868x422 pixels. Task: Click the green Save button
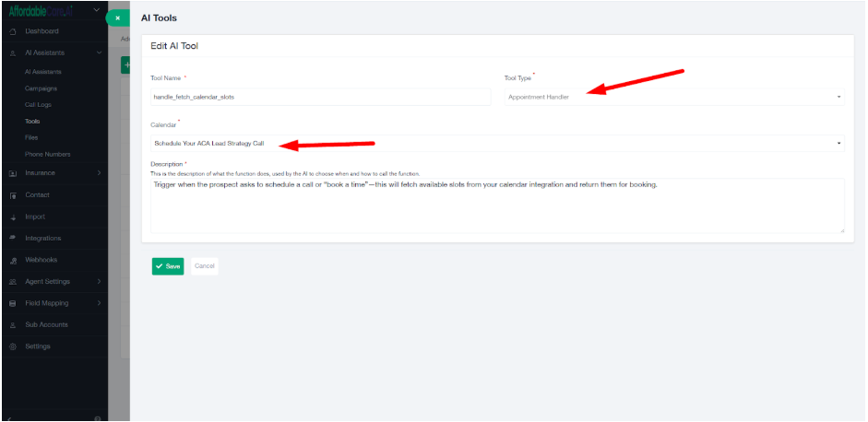[168, 266]
